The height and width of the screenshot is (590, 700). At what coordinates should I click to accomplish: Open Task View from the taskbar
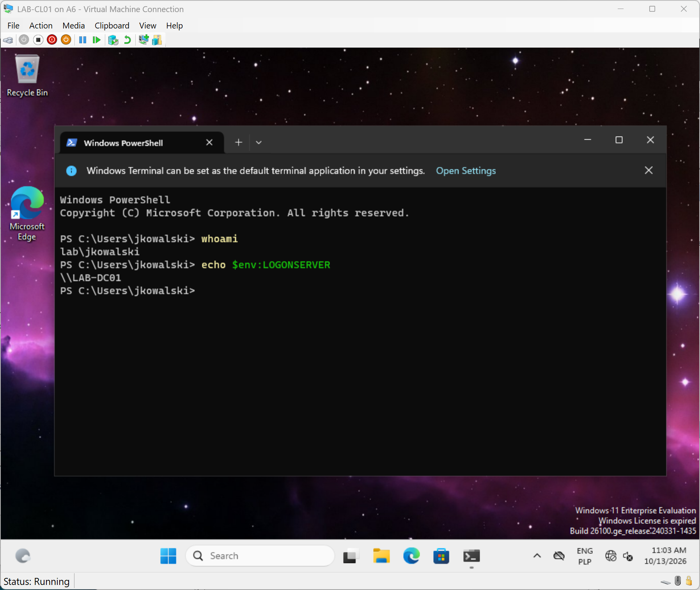pyautogui.click(x=351, y=556)
